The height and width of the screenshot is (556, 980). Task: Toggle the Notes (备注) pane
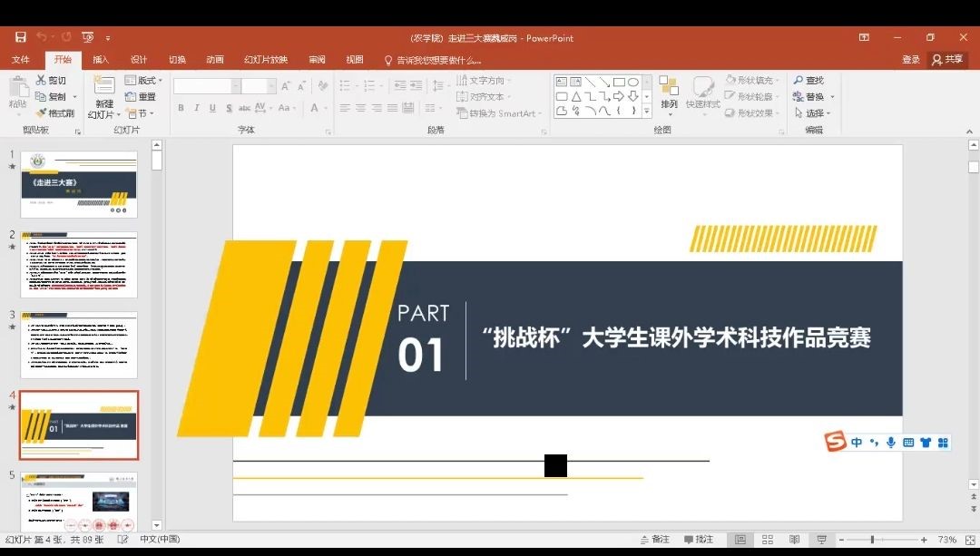(654, 540)
